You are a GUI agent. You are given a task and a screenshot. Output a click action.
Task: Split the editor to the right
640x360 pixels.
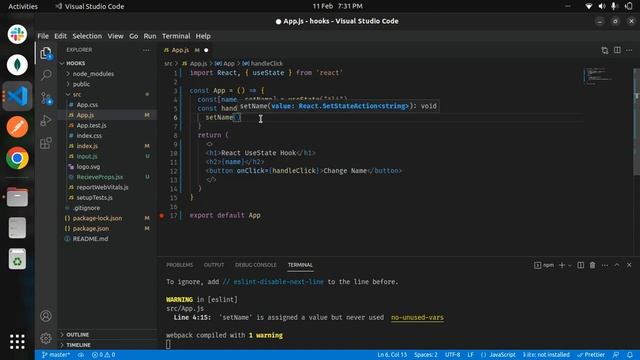[617, 50]
